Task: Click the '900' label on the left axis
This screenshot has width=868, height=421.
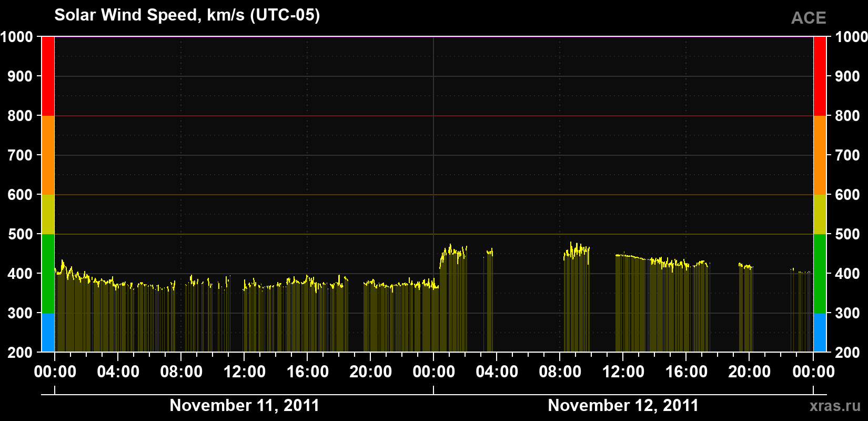Action: coord(21,76)
